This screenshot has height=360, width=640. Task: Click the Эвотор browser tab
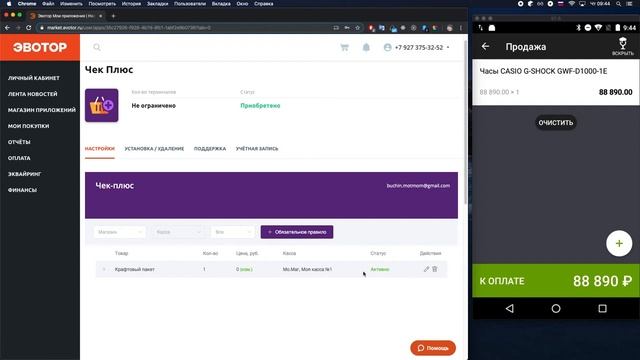coord(65,16)
